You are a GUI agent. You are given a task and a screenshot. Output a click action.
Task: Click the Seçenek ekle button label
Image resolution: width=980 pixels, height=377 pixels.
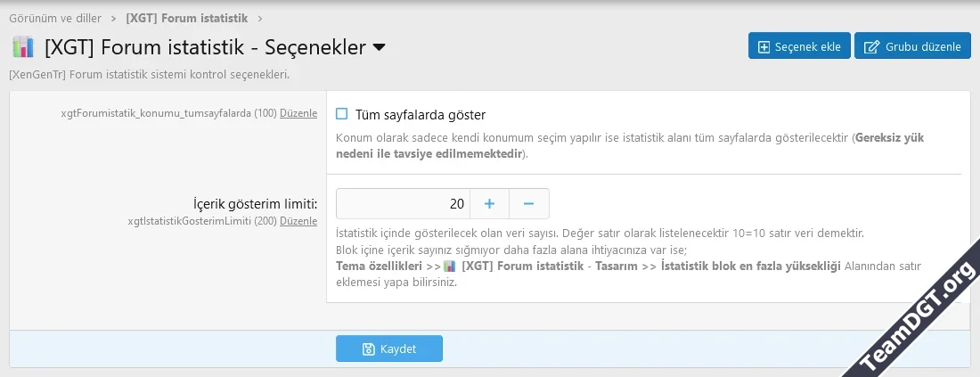(x=807, y=47)
